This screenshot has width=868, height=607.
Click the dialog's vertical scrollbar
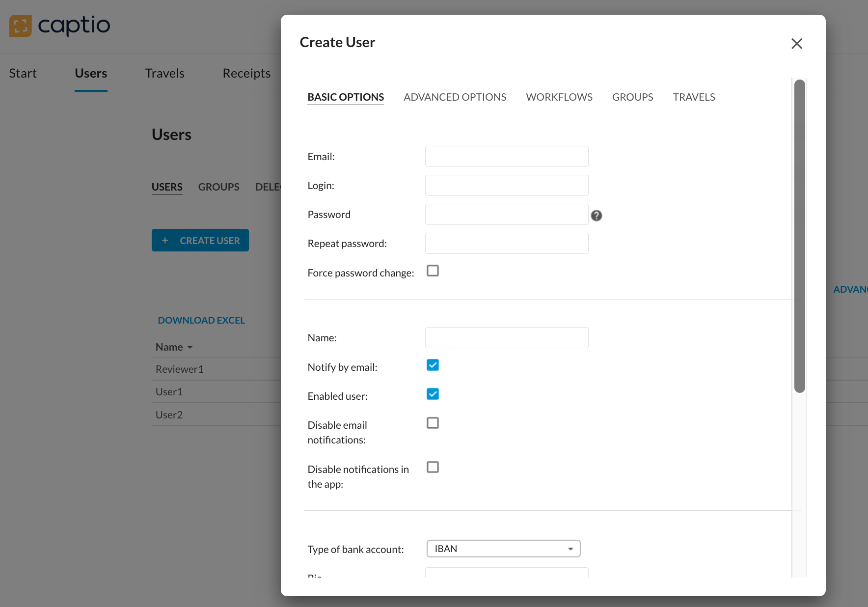pyautogui.click(x=799, y=236)
